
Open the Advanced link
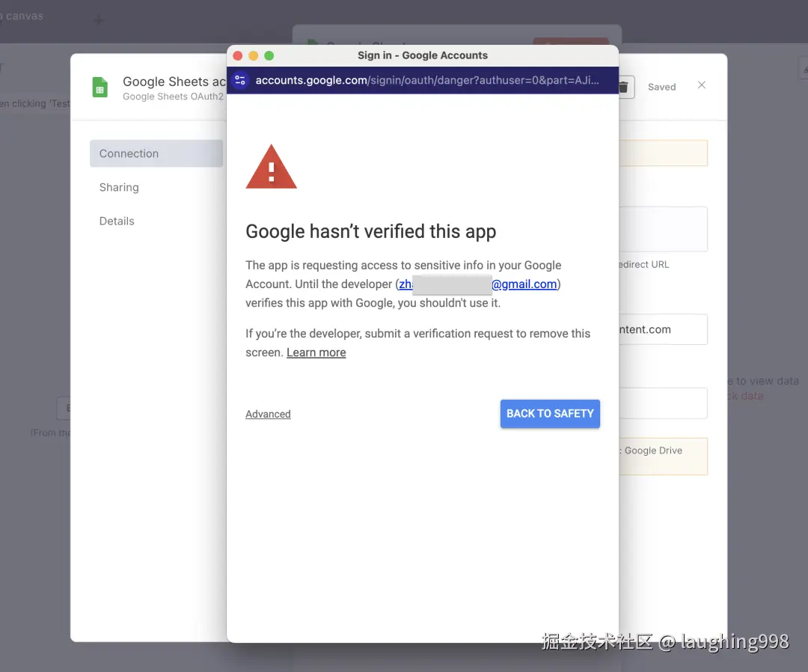[268, 414]
